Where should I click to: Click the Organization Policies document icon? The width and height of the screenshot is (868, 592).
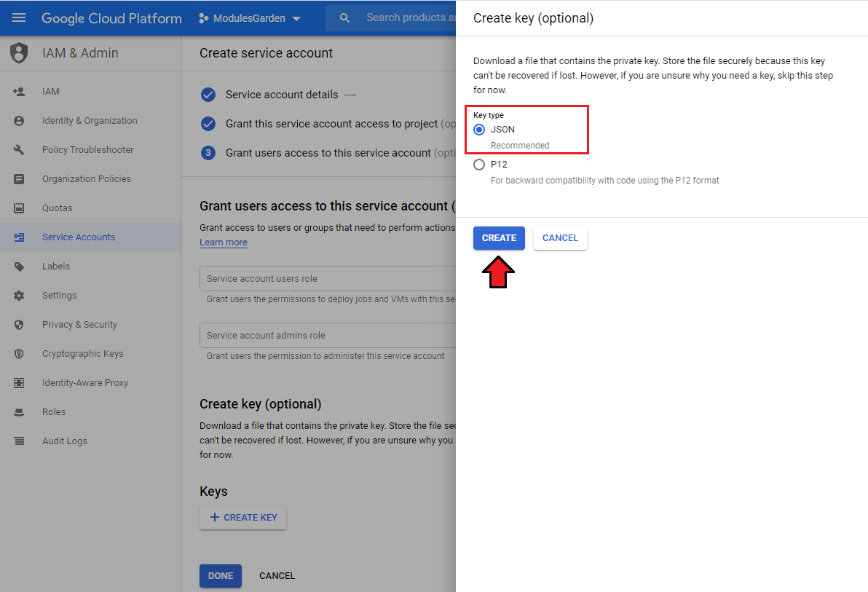(19, 179)
